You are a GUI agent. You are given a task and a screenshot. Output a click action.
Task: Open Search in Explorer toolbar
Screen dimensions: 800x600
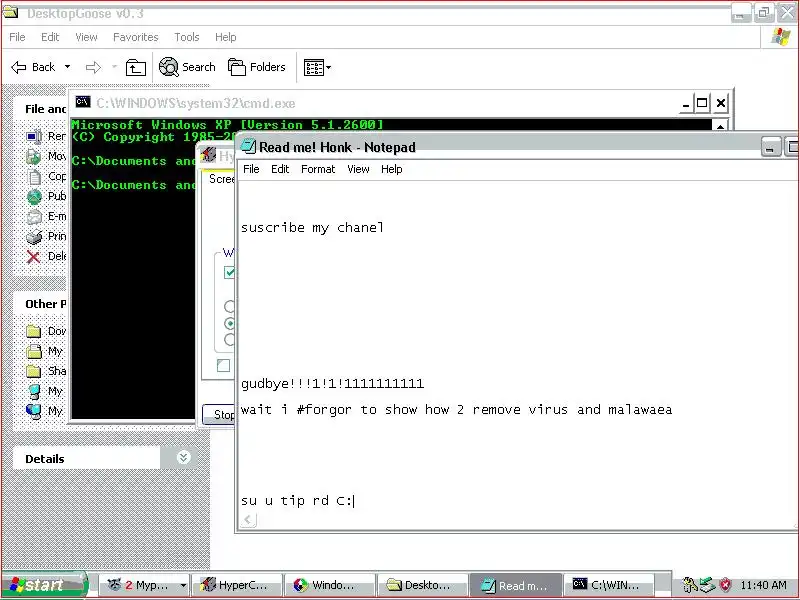[x=187, y=67]
